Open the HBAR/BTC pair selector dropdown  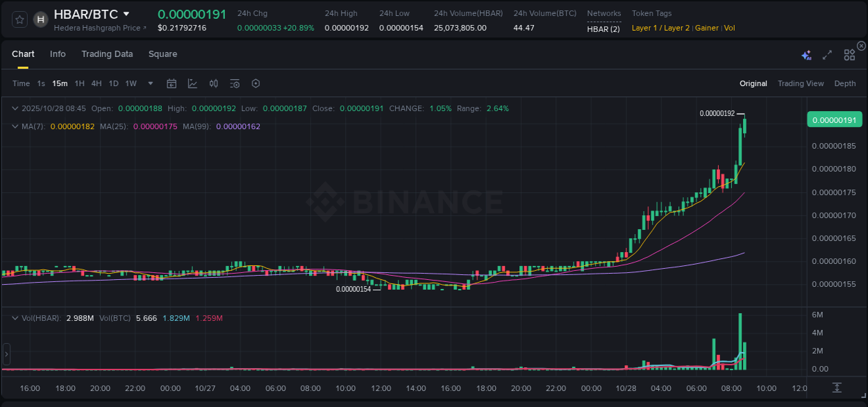coord(125,13)
